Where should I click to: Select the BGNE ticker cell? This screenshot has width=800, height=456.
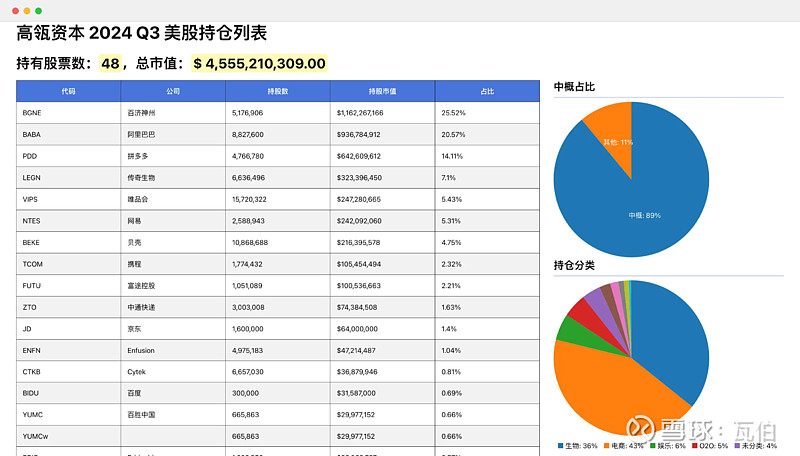pyautogui.click(x=68, y=113)
